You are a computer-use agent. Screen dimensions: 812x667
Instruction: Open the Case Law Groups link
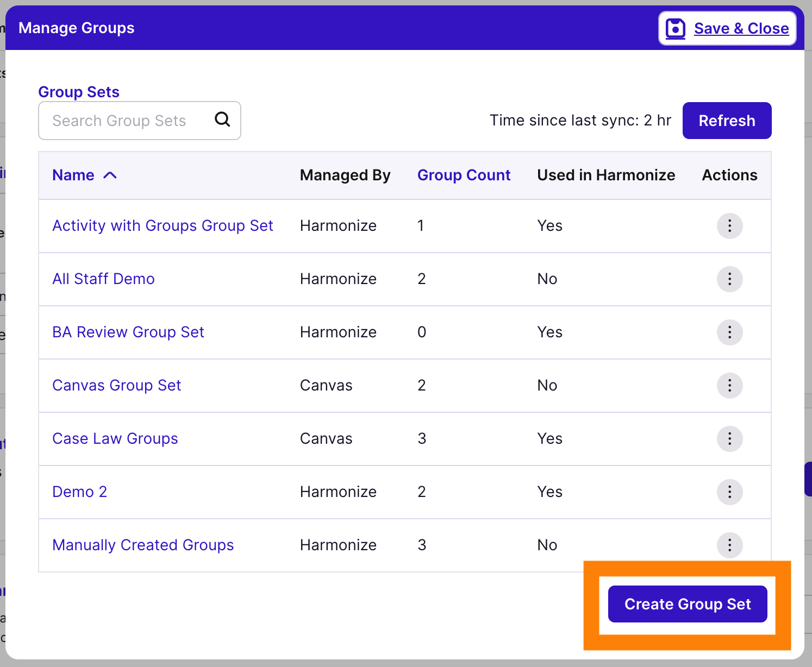(x=115, y=438)
